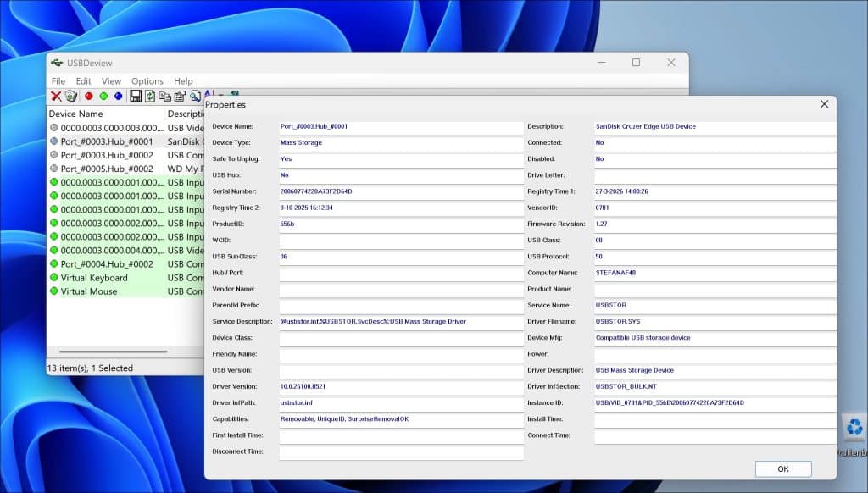The image size is (868, 493).
Task: Click the horizontal scrollbar in device list
Action: pyautogui.click(x=113, y=351)
